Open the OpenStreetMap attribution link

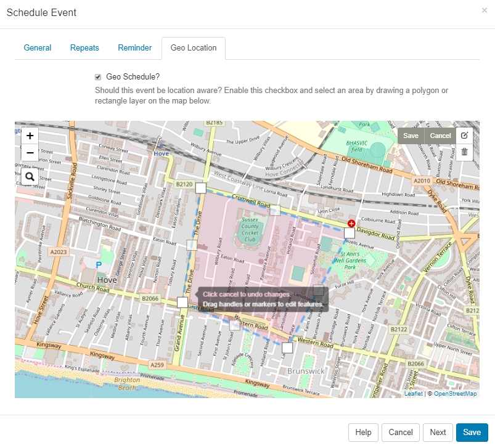pos(455,394)
